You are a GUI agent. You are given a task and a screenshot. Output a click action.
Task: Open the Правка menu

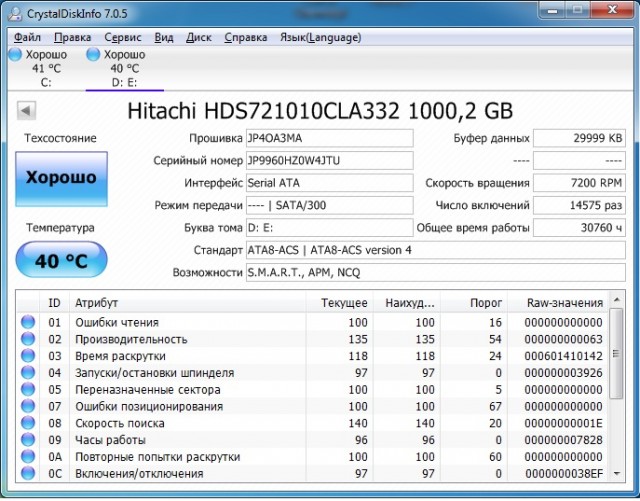pos(73,38)
